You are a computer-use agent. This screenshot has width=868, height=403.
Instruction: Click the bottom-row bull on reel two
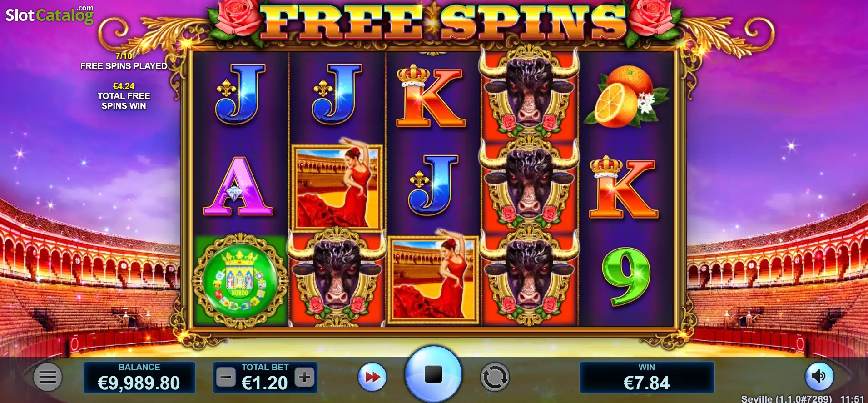click(x=337, y=278)
